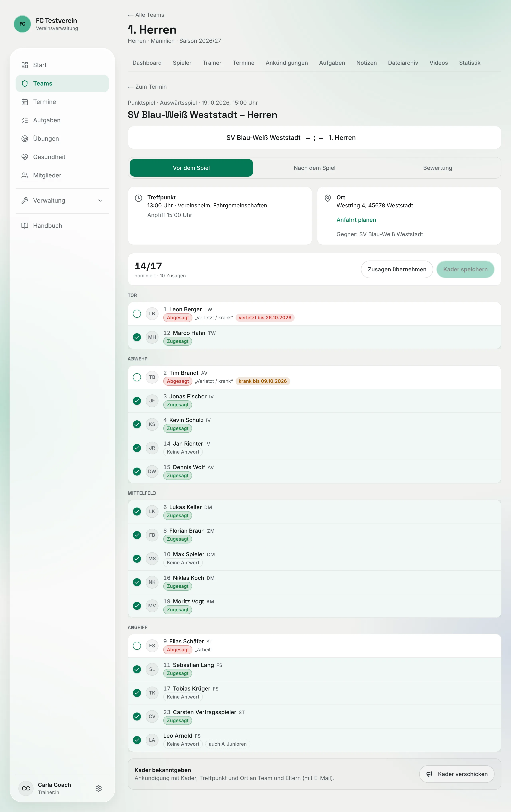Nominate Leon Berger via his checkbox
This screenshot has height=812, width=511.
point(137,314)
